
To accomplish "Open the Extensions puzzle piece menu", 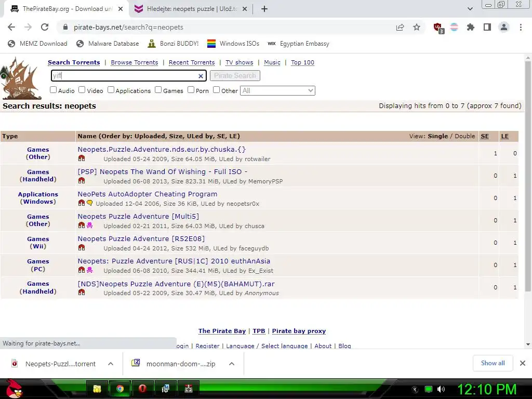I will click(x=471, y=27).
